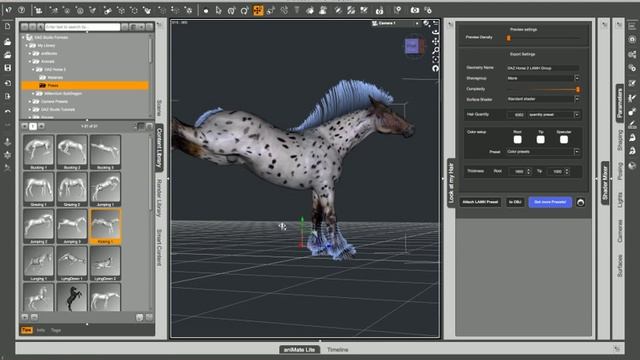Click the Content Library back arrow
Image resolution: width=640 pixels, height=360 pixels.
point(24,27)
